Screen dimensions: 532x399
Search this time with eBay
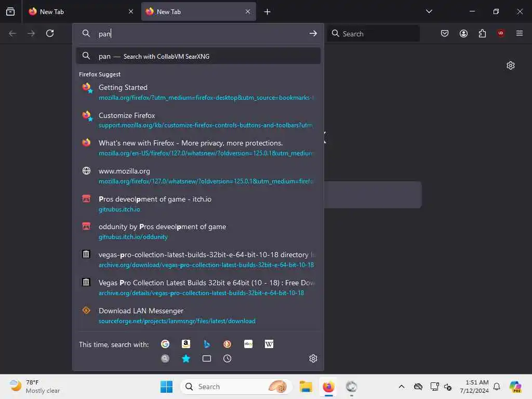coord(248,344)
